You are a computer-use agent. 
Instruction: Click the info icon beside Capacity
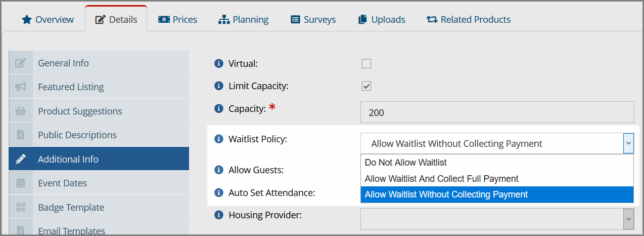pos(219,108)
